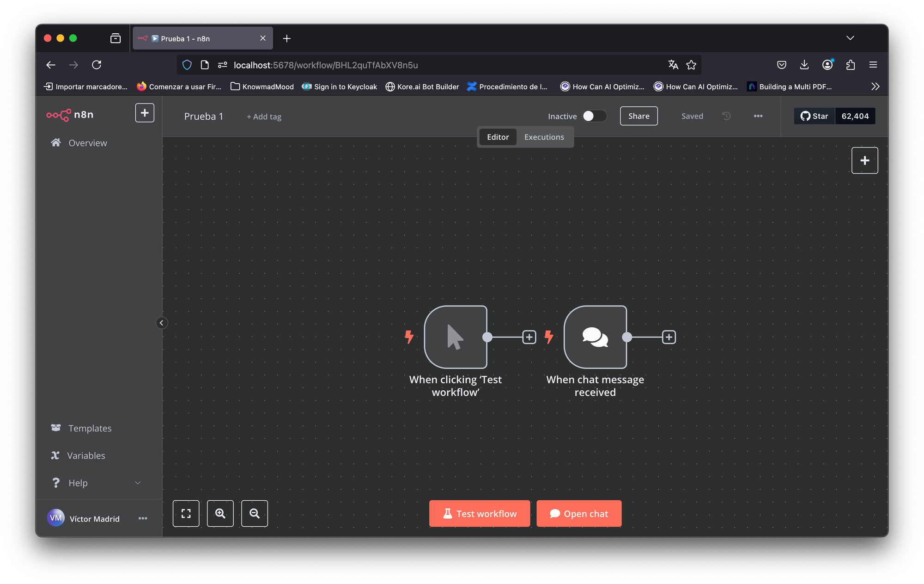Open the add node panel plus button

click(864, 160)
